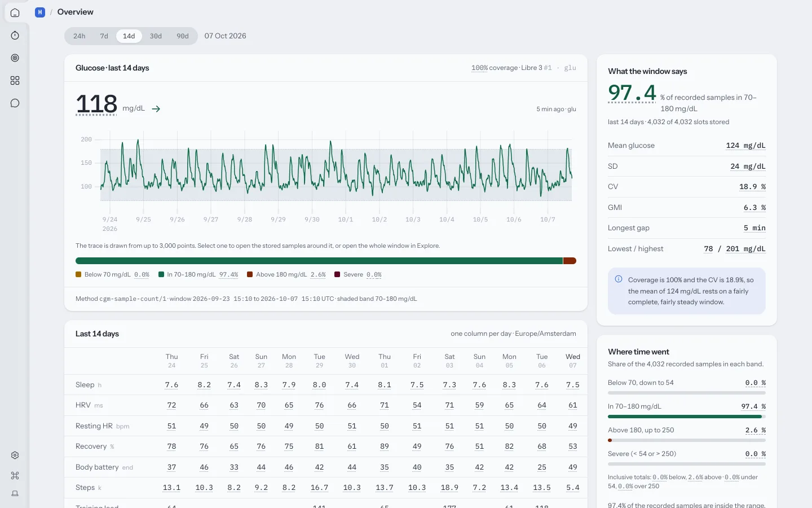The width and height of the screenshot is (812, 508).
Task: Click the trend arrow beside 118 mg/dL
Action: pyautogui.click(x=156, y=109)
